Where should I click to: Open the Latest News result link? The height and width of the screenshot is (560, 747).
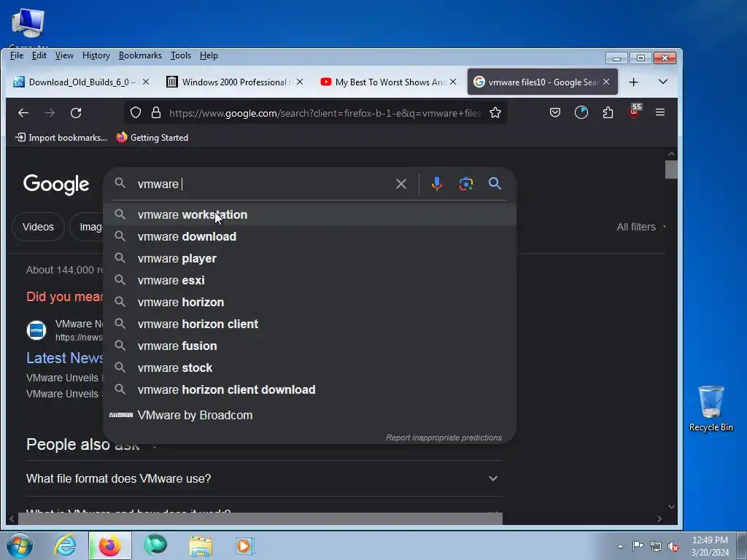[65, 358]
